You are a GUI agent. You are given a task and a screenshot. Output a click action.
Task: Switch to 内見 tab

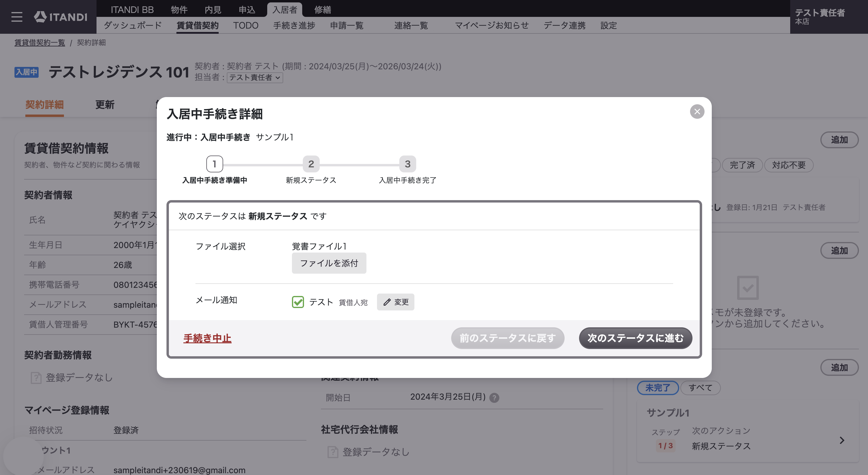coord(213,10)
